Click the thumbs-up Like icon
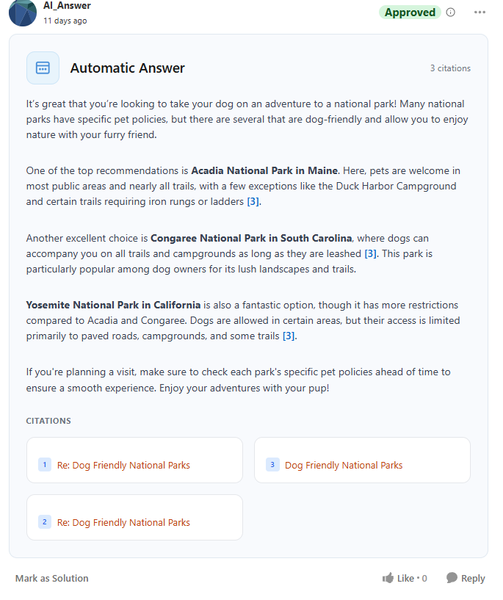503x600 pixels. (388, 578)
